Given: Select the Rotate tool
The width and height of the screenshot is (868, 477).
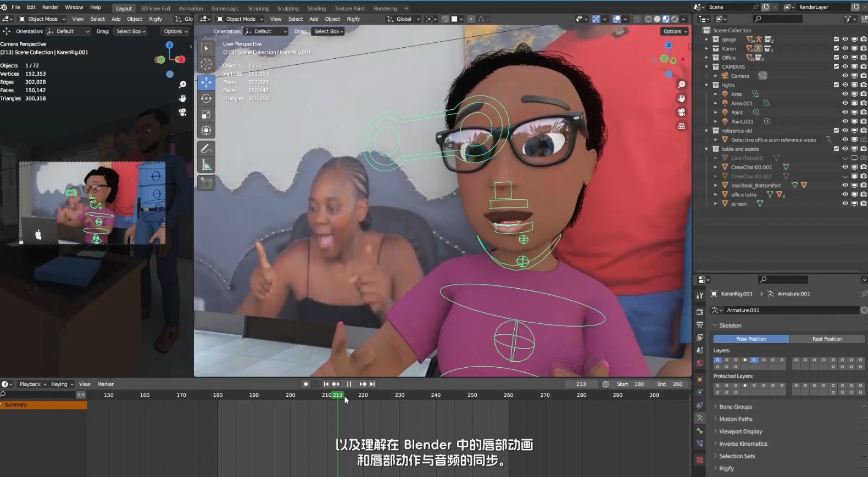Looking at the screenshot, I should 206,98.
